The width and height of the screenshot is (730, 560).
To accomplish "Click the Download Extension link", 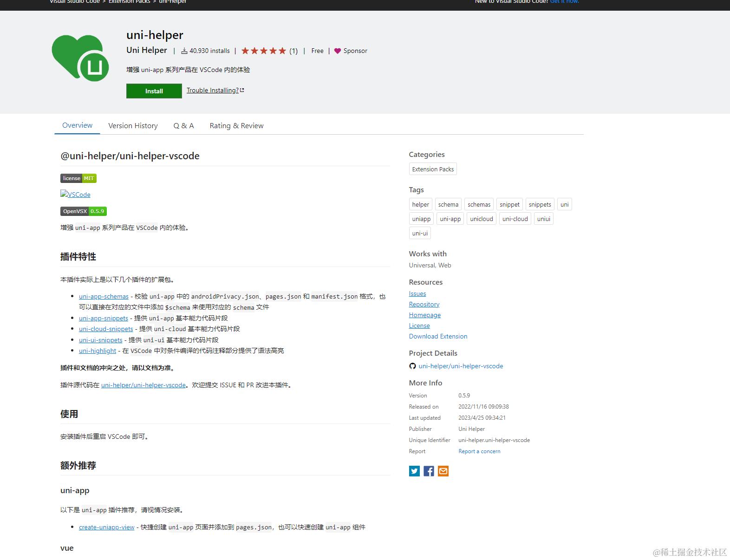I will (x=438, y=336).
